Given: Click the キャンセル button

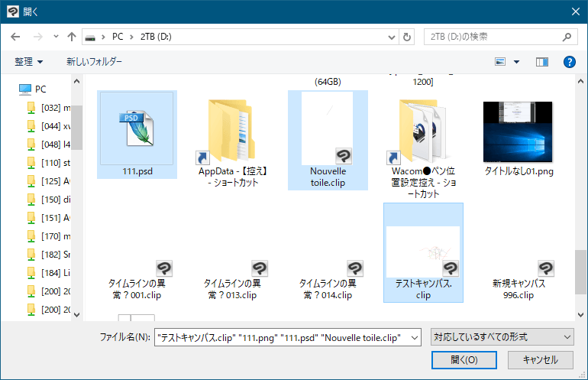Looking at the screenshot, I should pos(539,359).
